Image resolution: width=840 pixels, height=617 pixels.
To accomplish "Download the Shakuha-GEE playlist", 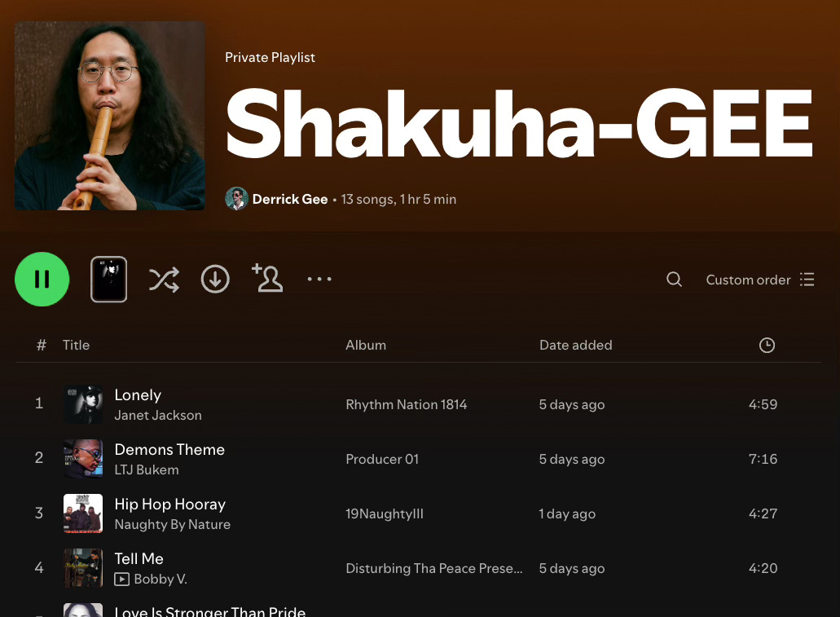I will tap(215, 280).
